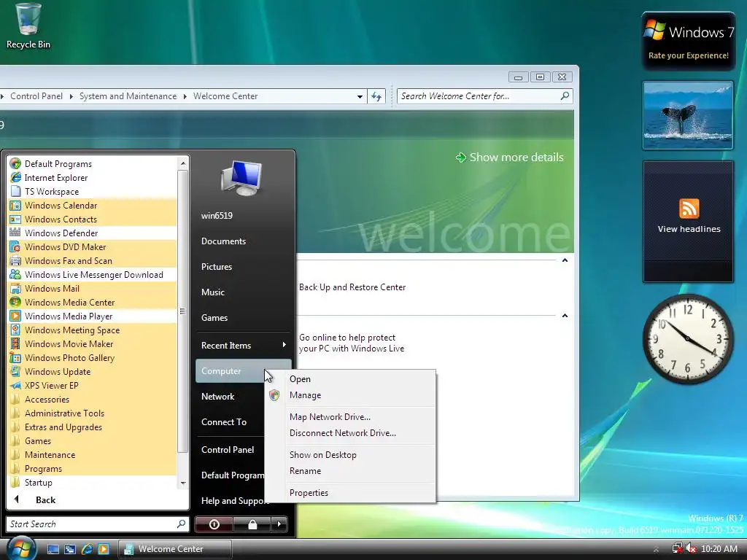Image resolution: width=747 pixels, height=560 pixels.
Task: Click Back Up and Restore Center
Action: [x=352, y=287]
